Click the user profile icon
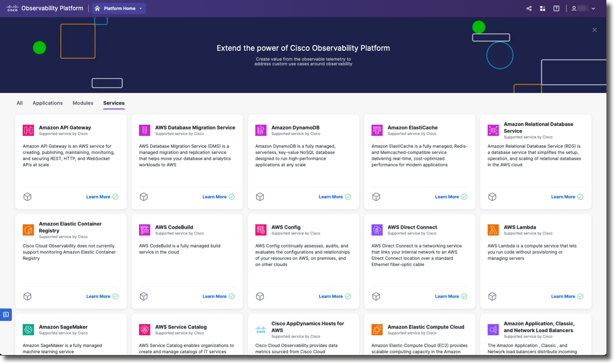Image resolution: width=615 pixels, height=364 pixels. (x=574, y=9)
